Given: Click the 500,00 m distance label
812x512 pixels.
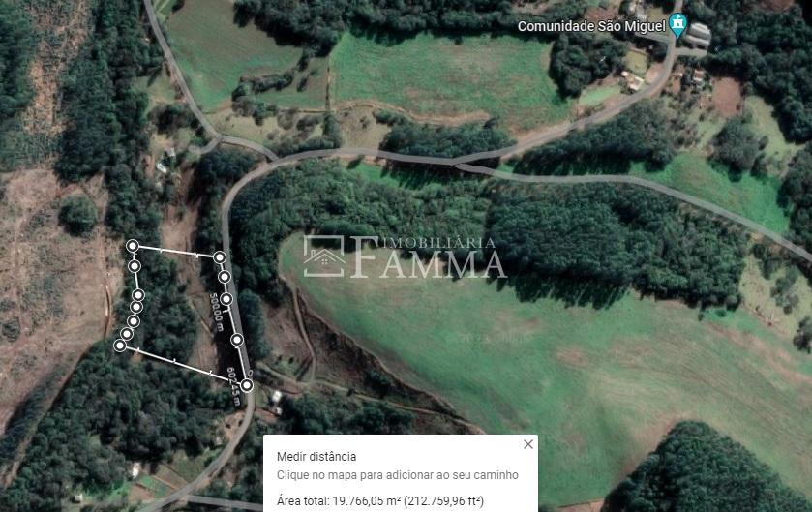Looking at the screenshot, I should point(217,312).
